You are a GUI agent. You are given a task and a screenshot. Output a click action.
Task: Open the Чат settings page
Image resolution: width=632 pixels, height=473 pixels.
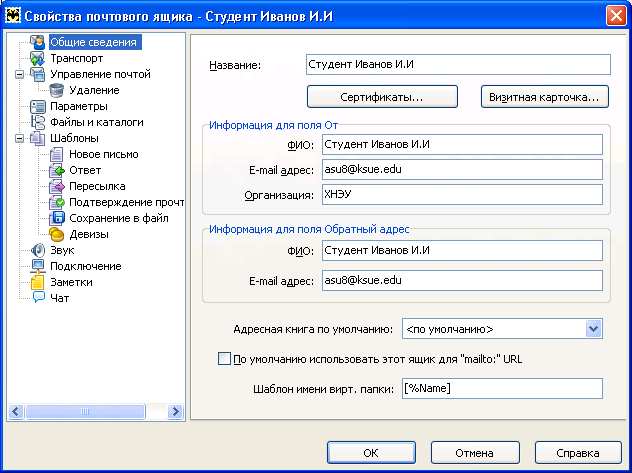coord(59,298)
